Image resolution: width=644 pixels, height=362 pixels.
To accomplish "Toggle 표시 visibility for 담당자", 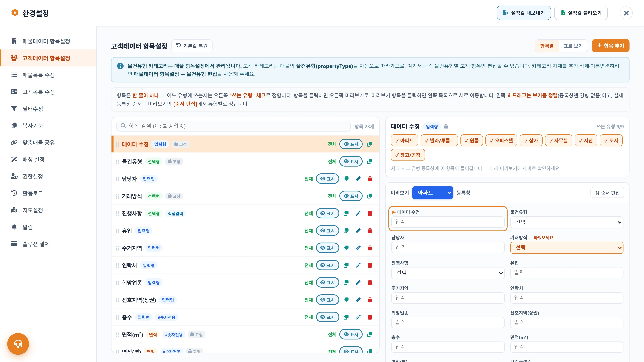I will [x=328, y=179].
